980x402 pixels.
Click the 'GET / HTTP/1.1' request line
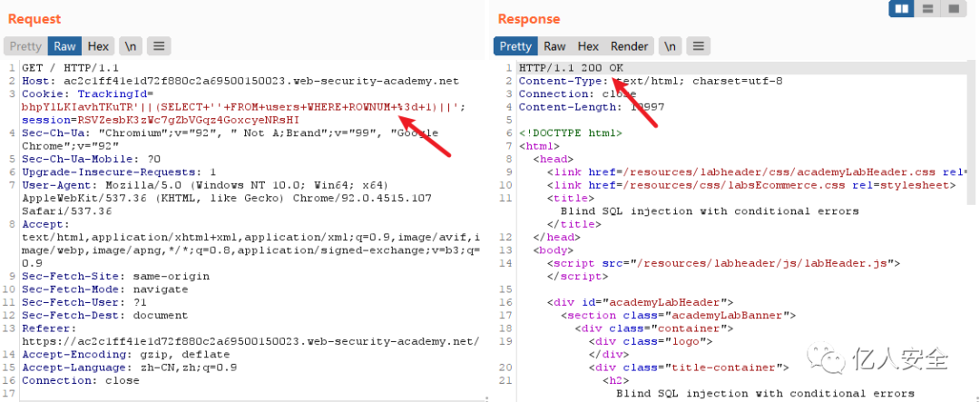70,68
